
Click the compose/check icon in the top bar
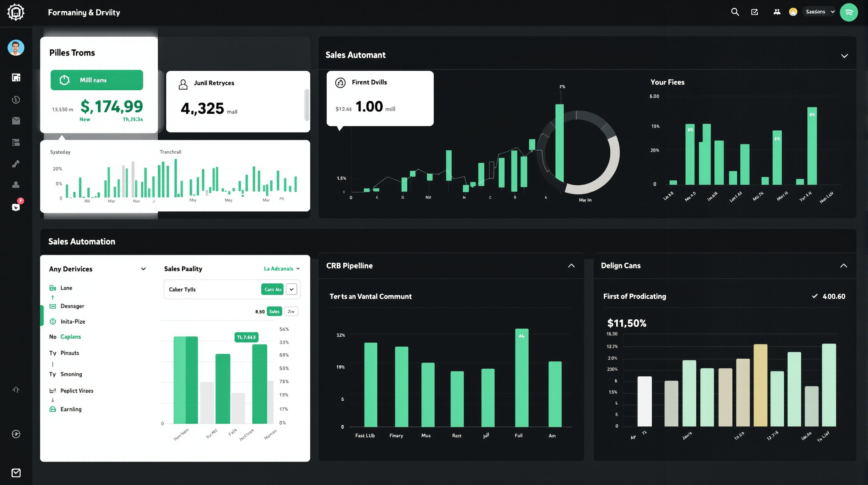tap(755, 12)
